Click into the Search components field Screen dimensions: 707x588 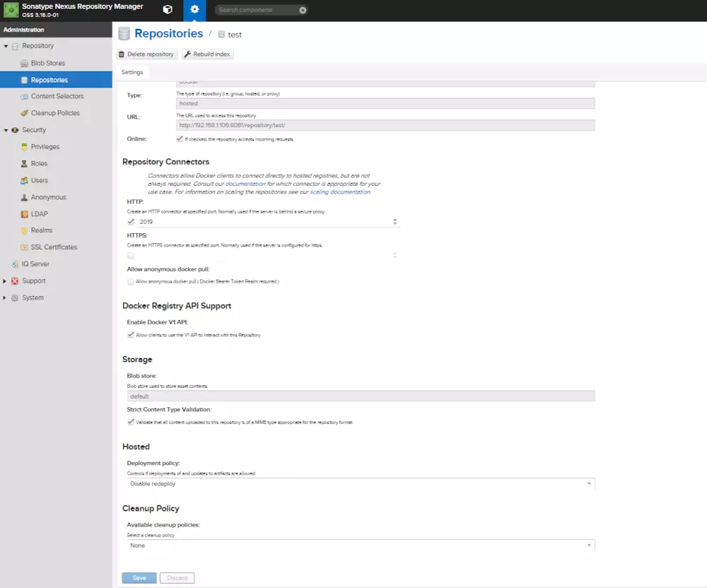(x=258, y=10)
